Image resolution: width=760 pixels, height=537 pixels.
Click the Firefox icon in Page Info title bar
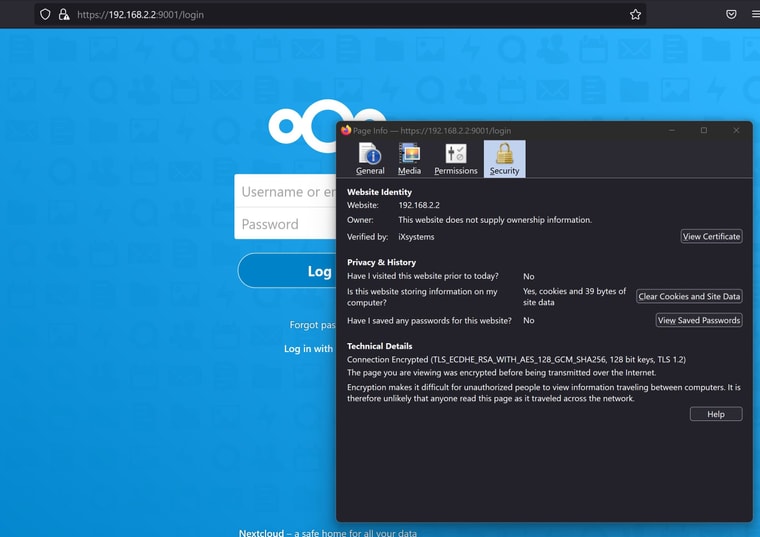346,130
